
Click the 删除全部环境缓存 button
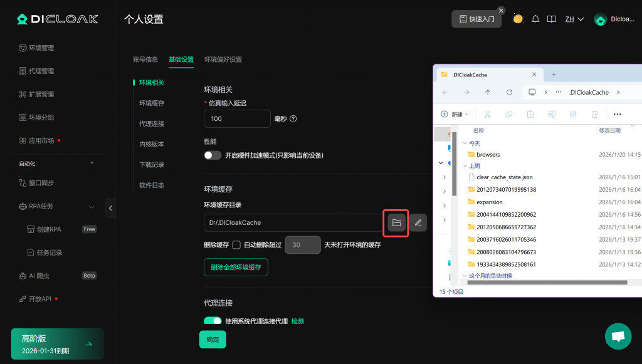(236, 268)
